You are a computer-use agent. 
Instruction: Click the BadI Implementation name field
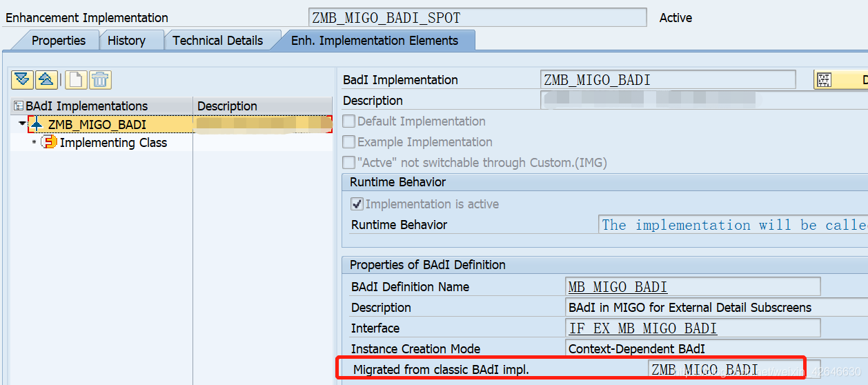pyautogui.click(x=668, y=80)
